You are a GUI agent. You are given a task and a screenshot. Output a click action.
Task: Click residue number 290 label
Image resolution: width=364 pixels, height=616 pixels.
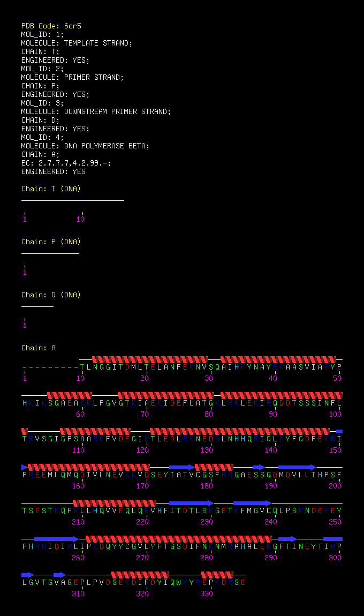(x=270, y=558)
